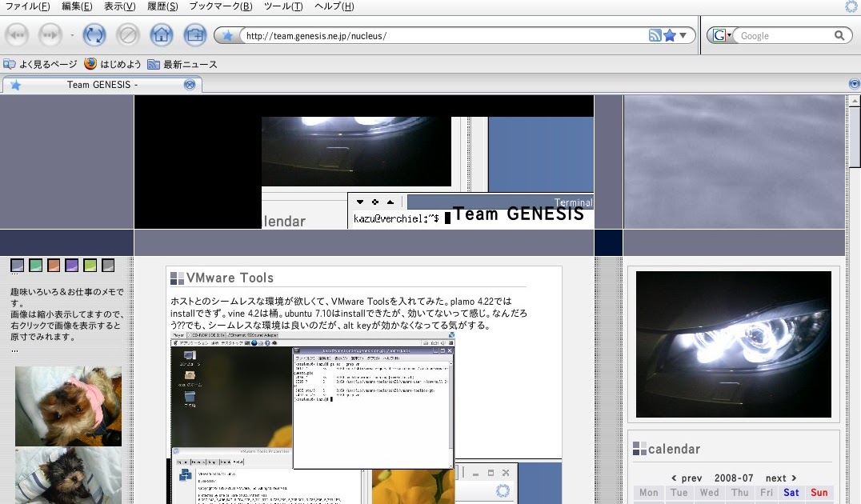The image size is (861, 504).
Task: Choose the gray-blue skin color swatch
Action: pyautogui.click(x=17, y=266)
